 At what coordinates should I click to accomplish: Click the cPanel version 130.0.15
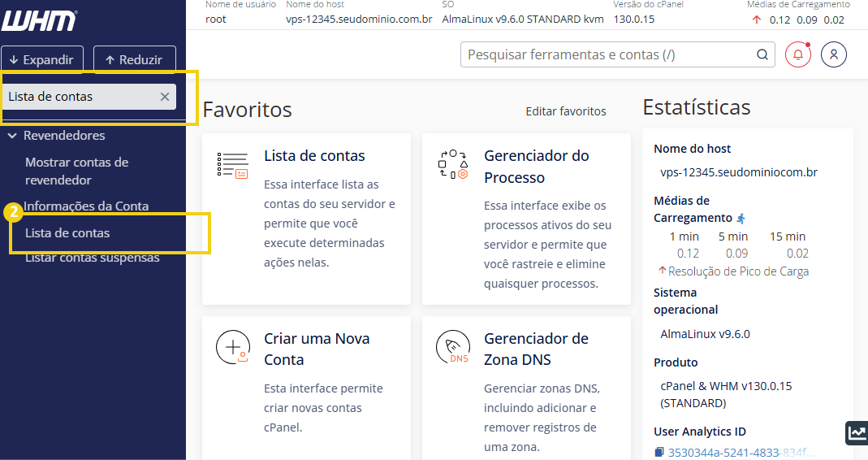click(x=634, y=20)
